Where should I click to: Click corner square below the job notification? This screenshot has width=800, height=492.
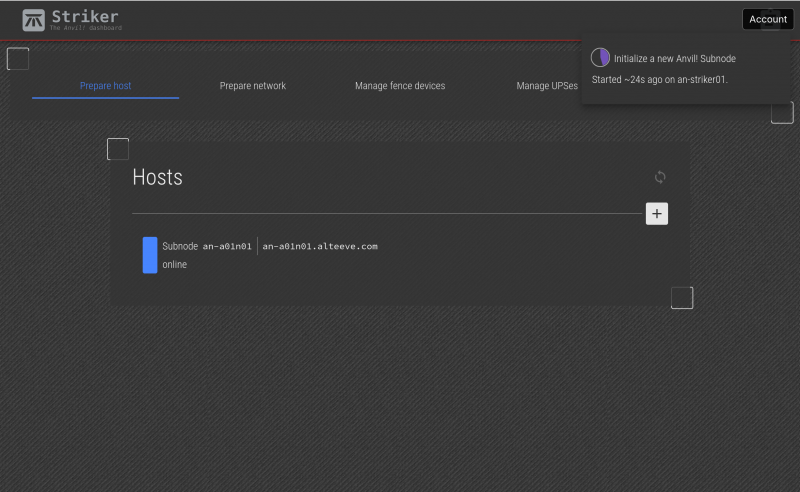782,112
